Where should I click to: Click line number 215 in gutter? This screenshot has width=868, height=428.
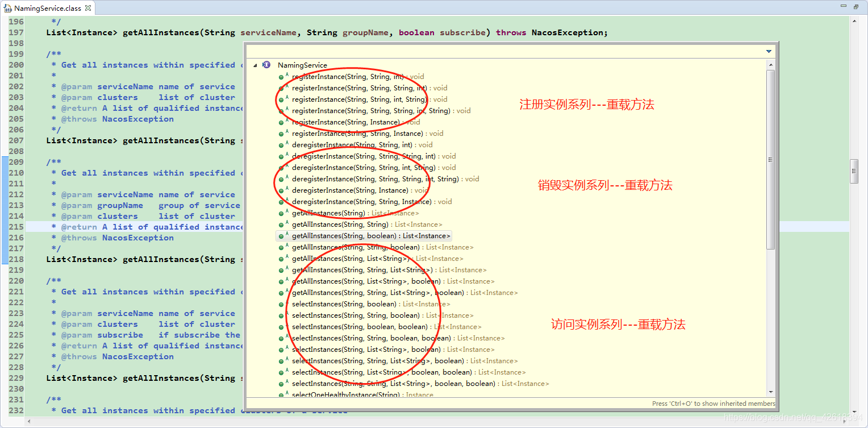coord(16,227)
